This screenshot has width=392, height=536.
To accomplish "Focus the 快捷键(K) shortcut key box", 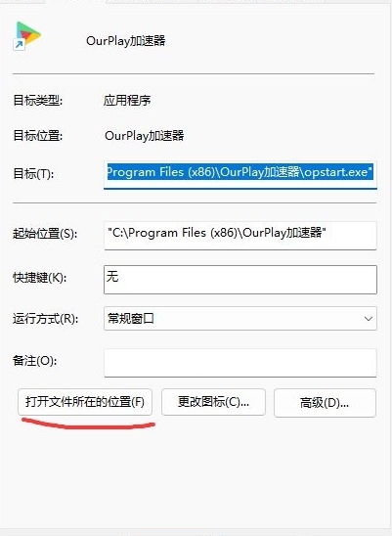I will (240, 280).
